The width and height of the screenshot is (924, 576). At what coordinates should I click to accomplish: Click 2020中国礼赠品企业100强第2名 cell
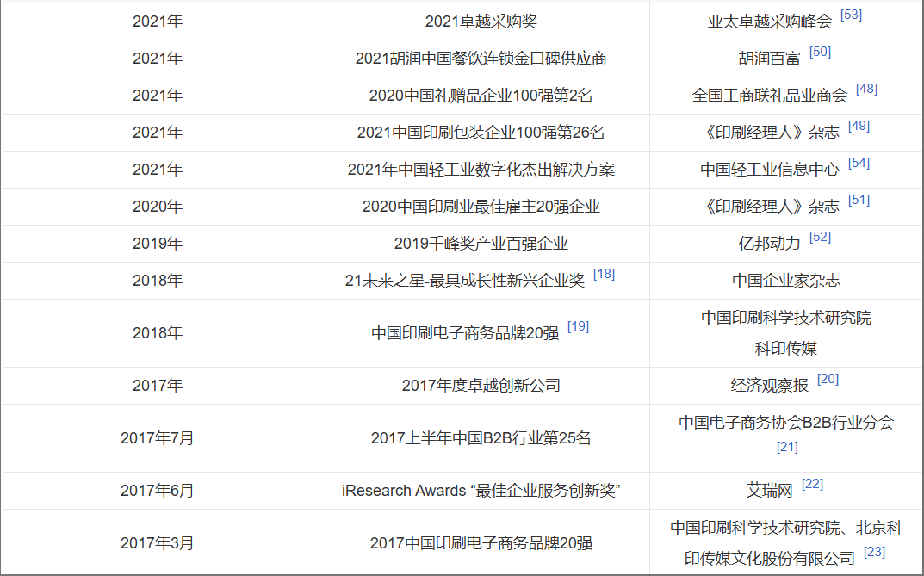(x=481, y=96)
